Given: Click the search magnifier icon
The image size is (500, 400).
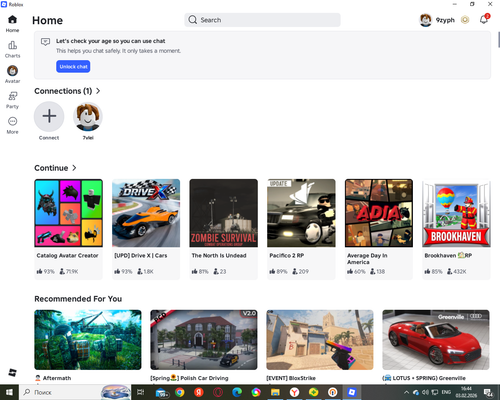Looking at the screenshot, I should point(193,20).
